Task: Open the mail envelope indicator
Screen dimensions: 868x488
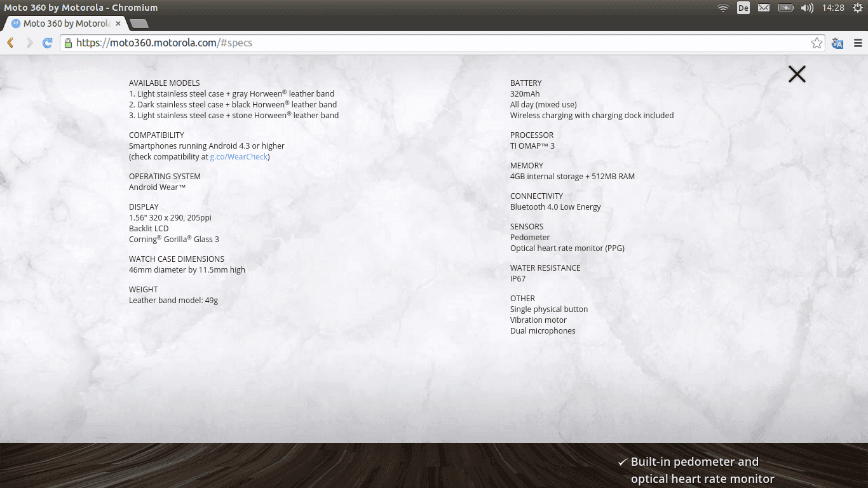Action: tap(764, 8)
